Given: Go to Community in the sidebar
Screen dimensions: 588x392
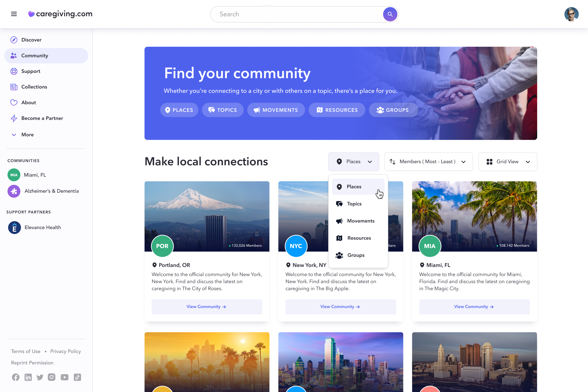Looking at the screenshot, I should pos(46,56).
